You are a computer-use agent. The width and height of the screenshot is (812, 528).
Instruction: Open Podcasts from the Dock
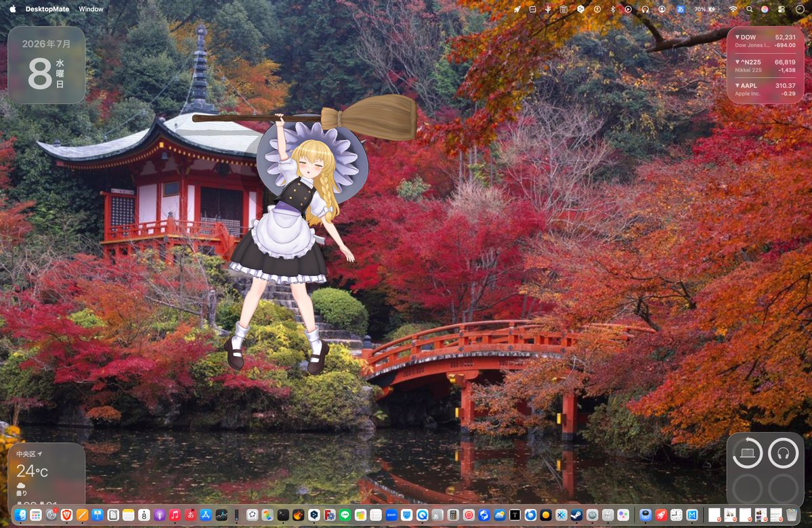(x=160, y=515)
